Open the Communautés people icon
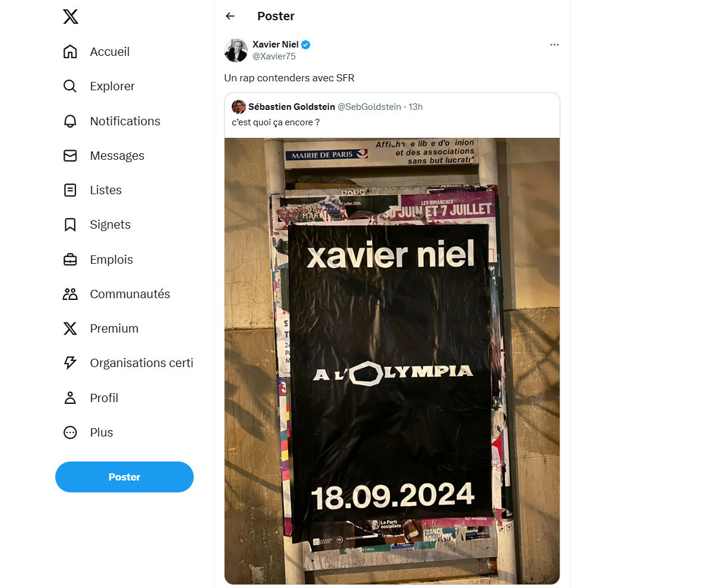The image size is (713, 588). click(70, 294)
